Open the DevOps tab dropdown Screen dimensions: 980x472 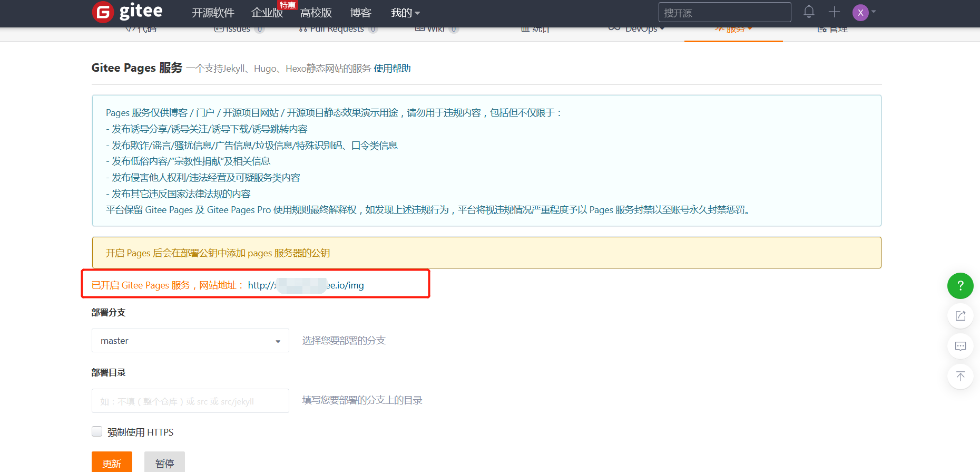(636, 29)
